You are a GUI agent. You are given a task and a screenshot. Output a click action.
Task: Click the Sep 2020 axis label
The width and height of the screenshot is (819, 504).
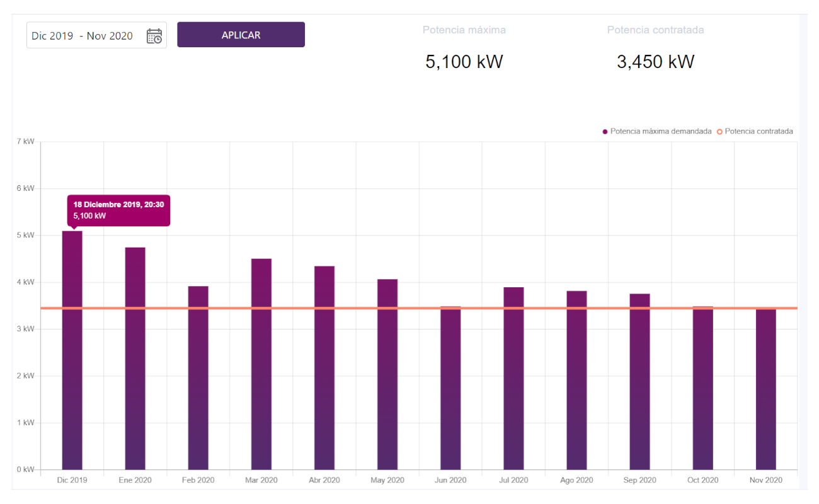tap(639, 480)
